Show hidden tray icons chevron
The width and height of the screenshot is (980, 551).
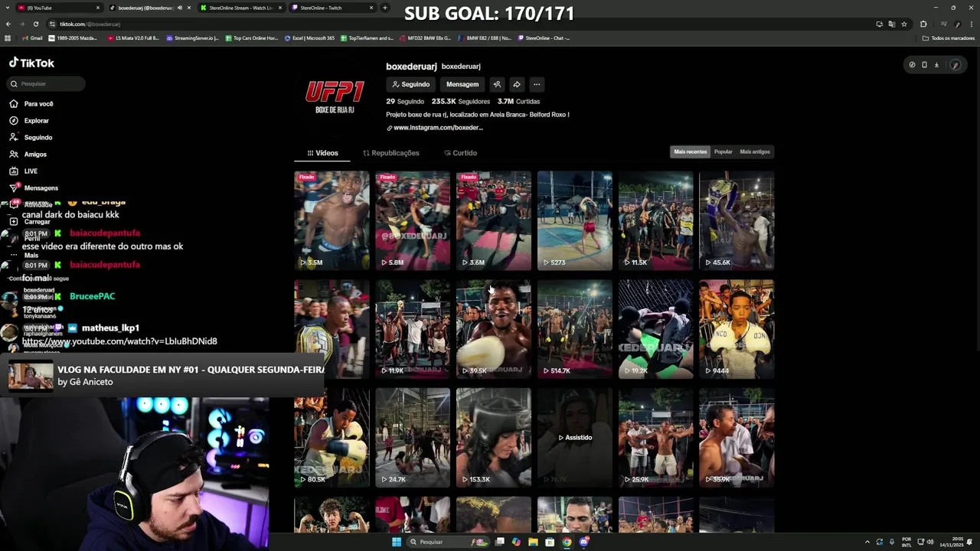point(867,542)
